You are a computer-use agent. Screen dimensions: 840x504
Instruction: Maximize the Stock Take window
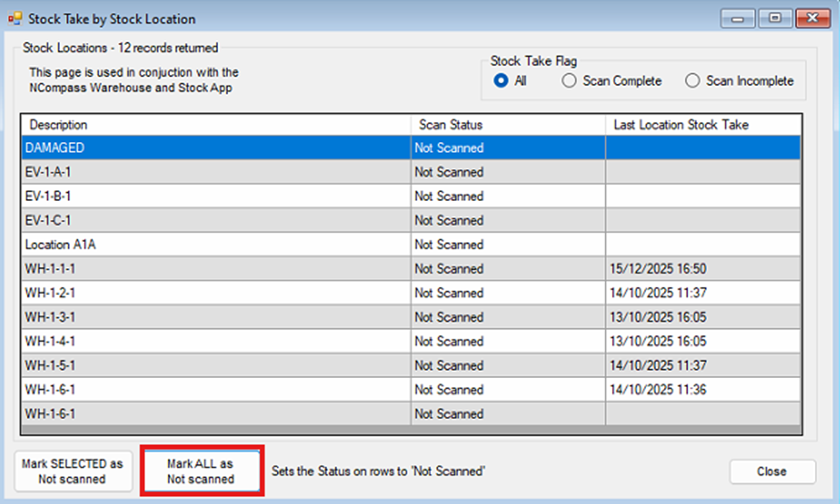776,18
